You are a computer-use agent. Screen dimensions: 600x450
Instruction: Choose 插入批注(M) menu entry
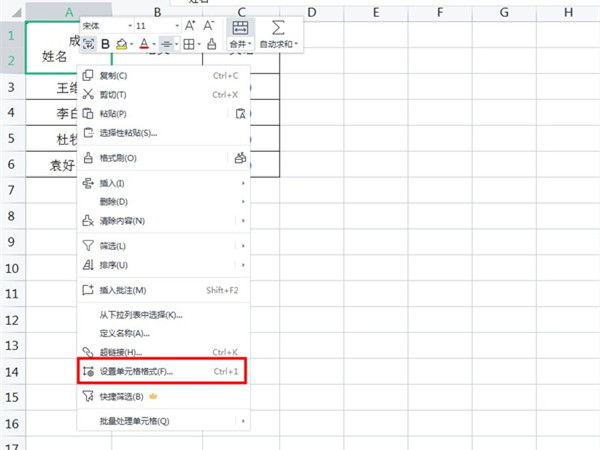[163, 290]
